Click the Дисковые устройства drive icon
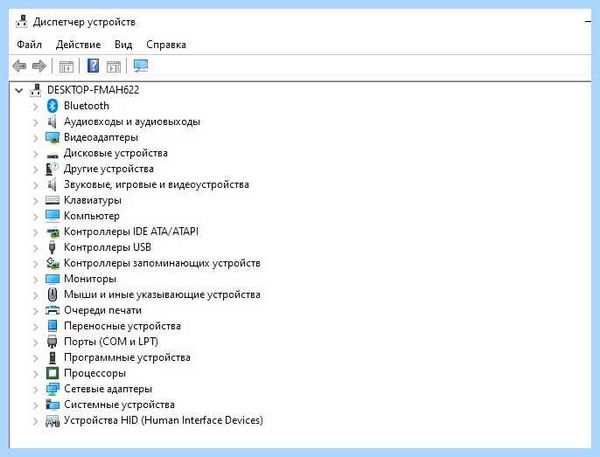Screen dimensions: 600x457 pyautogui.click(x=52, y=155)
